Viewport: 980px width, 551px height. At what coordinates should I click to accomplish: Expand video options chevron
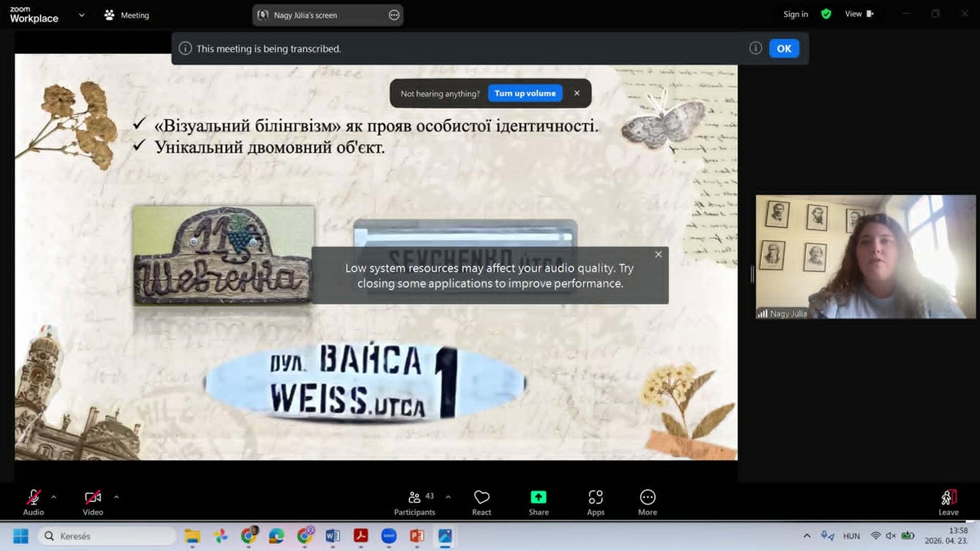pyautogui.click(x=116, y=496)
